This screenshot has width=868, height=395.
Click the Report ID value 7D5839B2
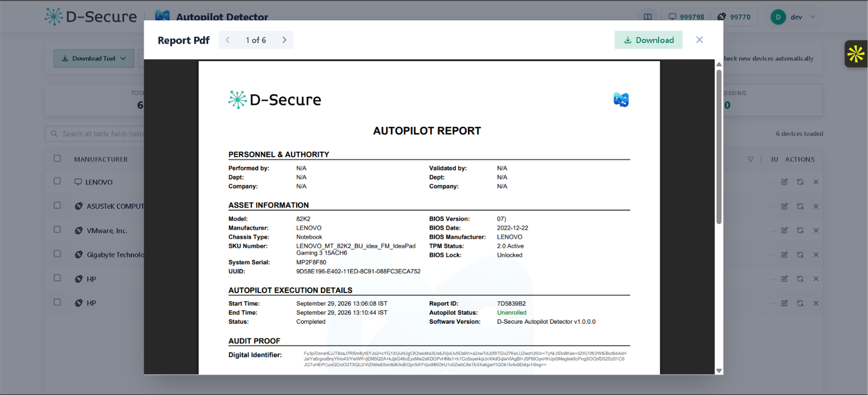(512, 303)
